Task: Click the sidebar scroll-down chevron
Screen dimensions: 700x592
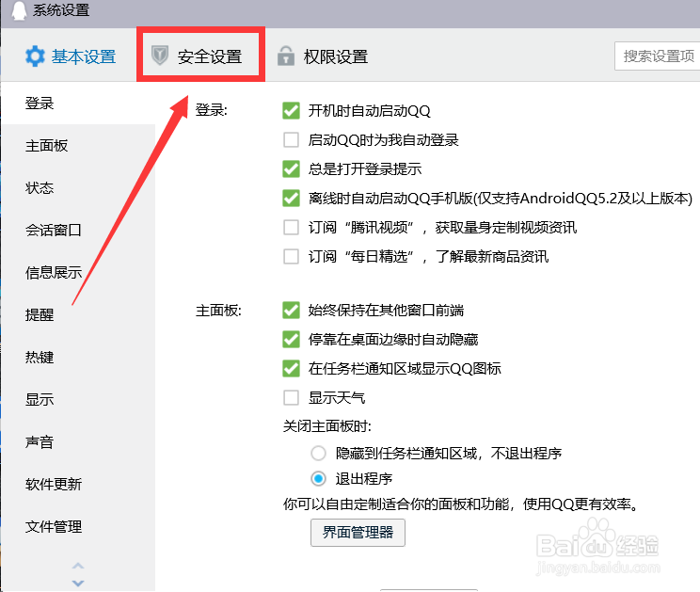Action: coord(78,584)
